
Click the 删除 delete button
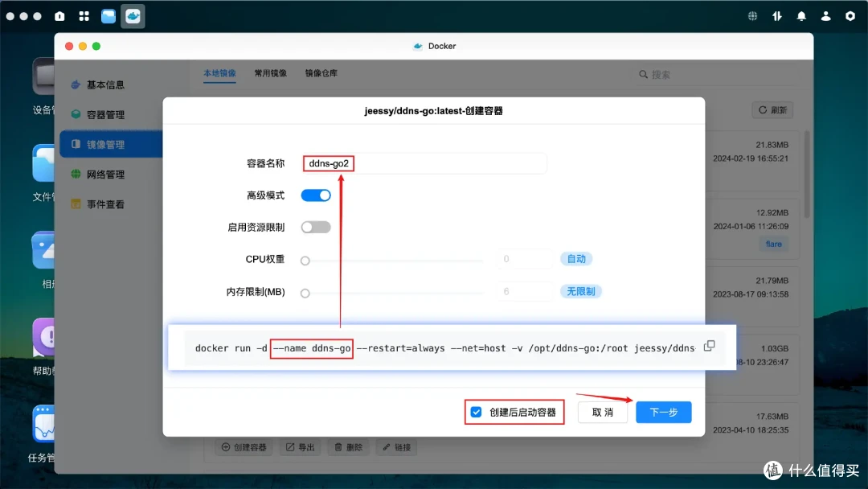point(349,447)
